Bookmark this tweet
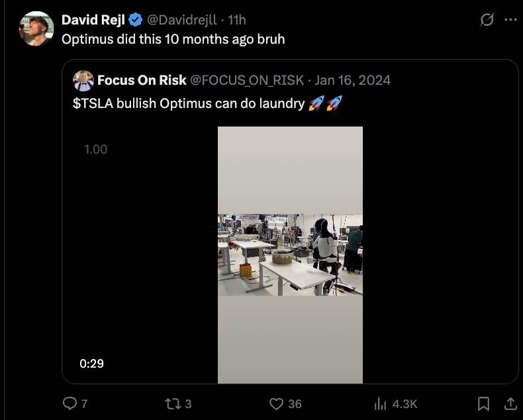 (x=484, y=403)
